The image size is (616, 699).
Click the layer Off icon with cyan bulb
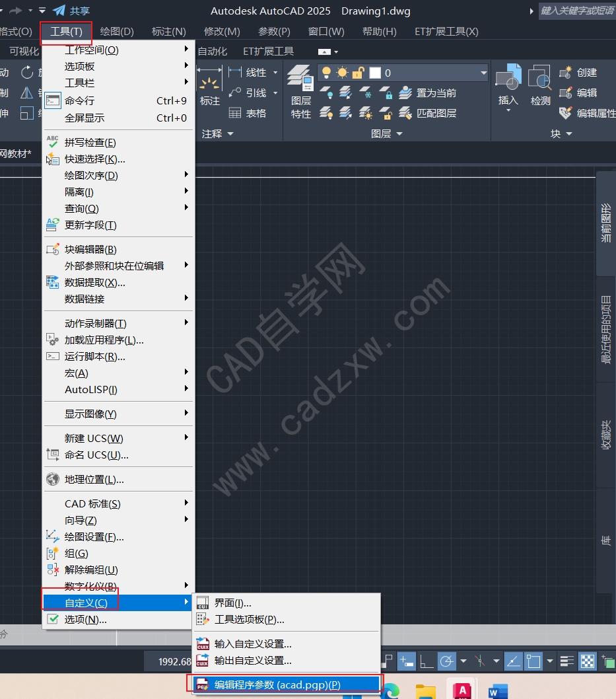tap(326, 92)
